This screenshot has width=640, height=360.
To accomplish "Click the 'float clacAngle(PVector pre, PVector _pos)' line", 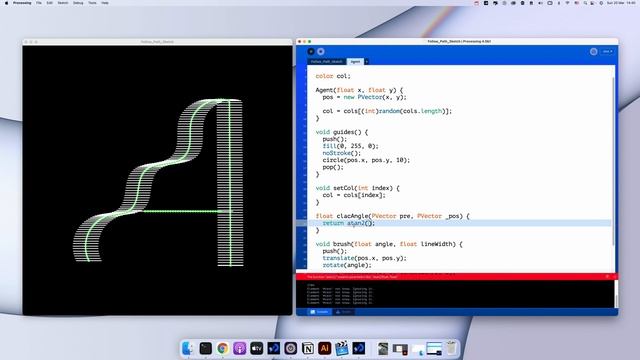I will point(392,216).
